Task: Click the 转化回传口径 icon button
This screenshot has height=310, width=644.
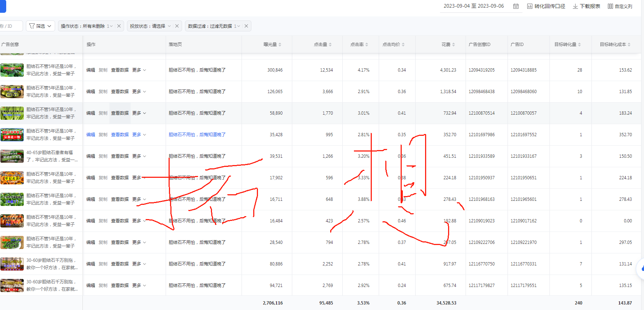Action: (x=530, y=6)
